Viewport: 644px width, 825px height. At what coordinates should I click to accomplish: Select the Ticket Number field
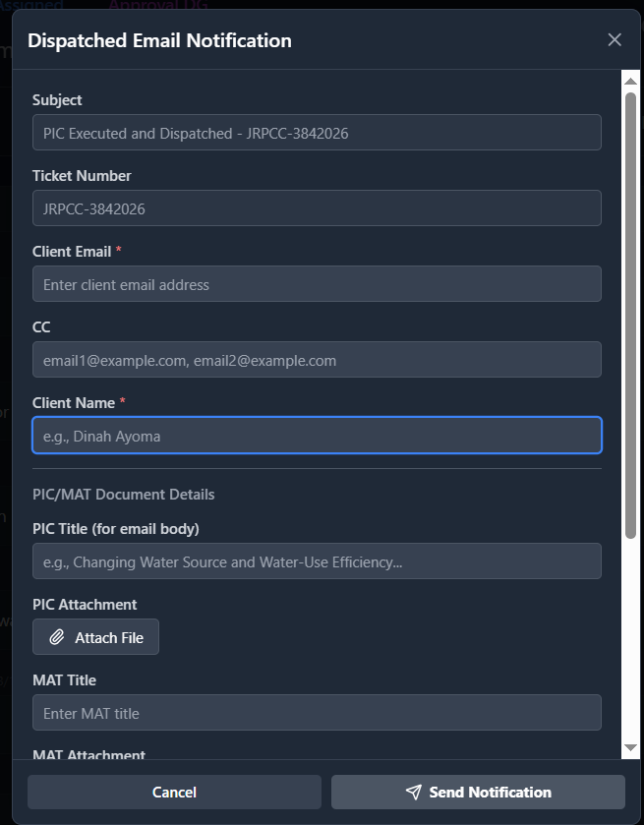[x=317, y=208]
